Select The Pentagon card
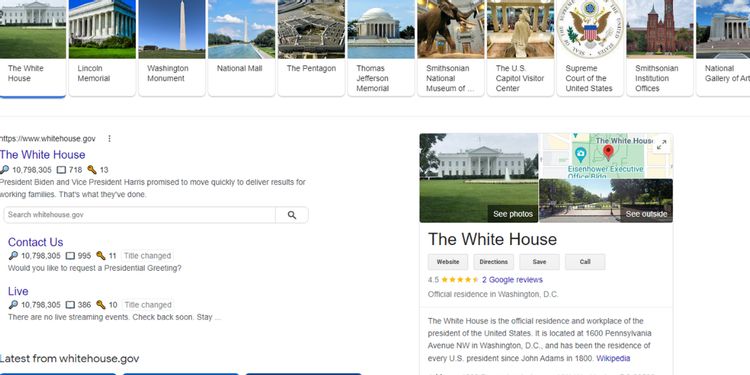Image resolution: width=750 pixels, height=375 pixels. 311,48
